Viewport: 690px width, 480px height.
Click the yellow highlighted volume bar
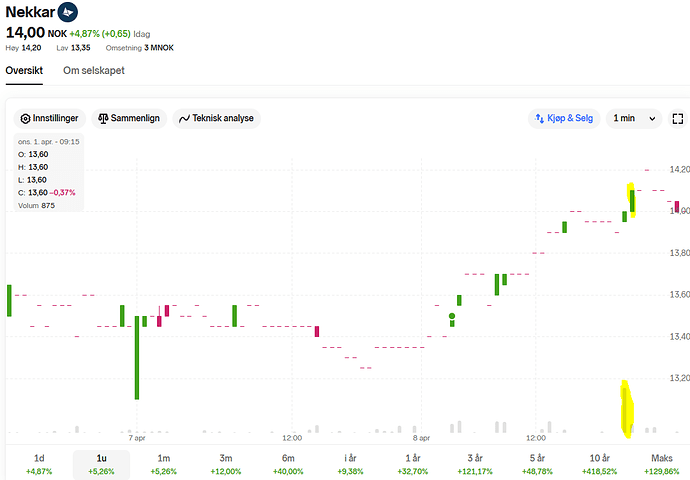(626, 410)
